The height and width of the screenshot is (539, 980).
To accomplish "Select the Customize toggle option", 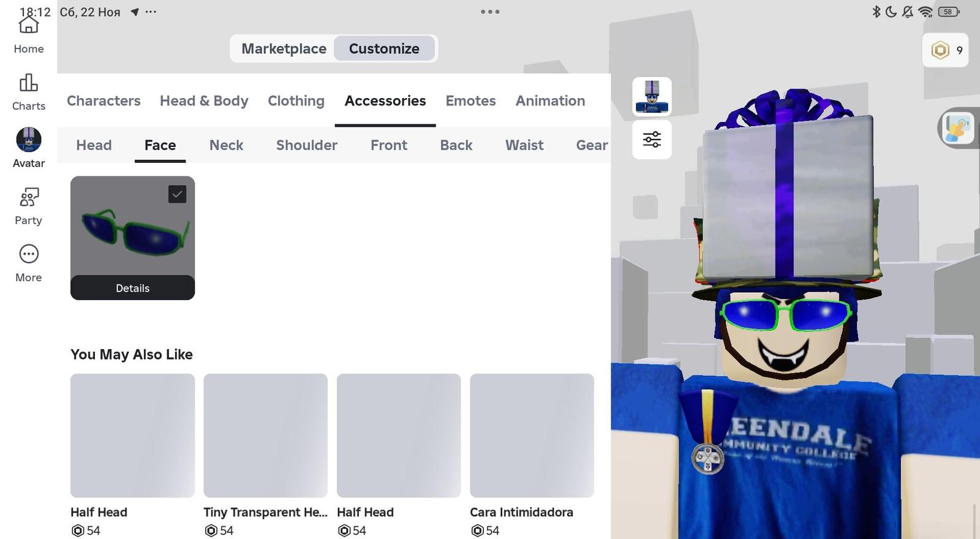I will click(384, 48).
